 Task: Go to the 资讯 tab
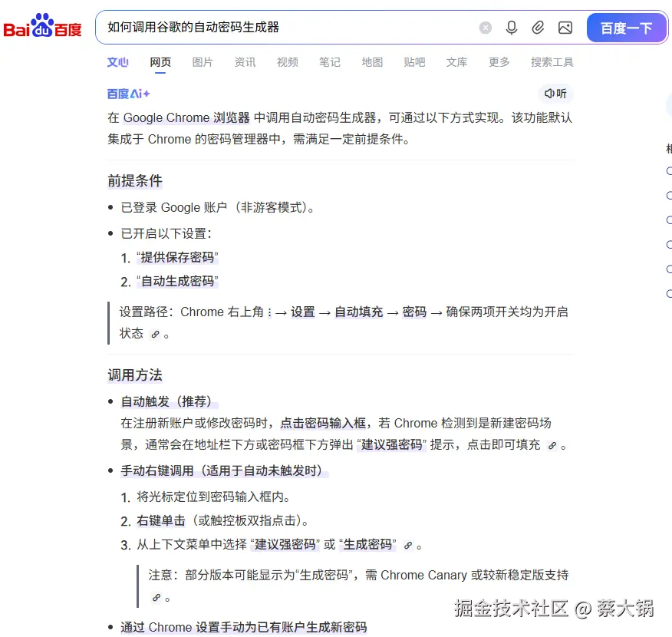(245, 62)
